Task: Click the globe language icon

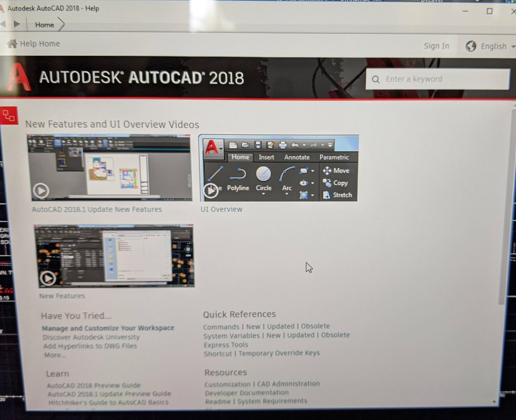Action: (x=471, y=46)
